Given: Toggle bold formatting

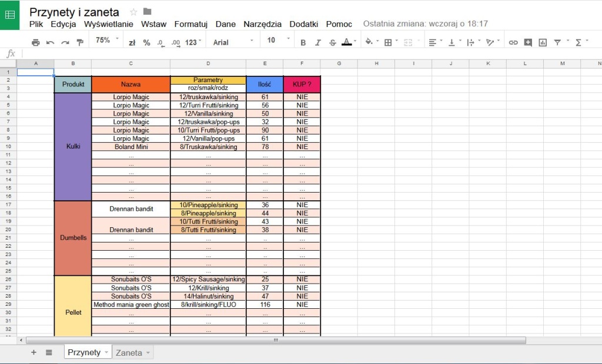Looking at the screenshot, I should click(303, 43).
